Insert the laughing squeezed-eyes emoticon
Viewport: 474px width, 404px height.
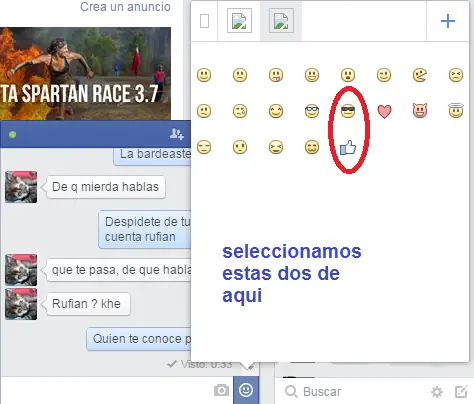click(x=276, y=147)
